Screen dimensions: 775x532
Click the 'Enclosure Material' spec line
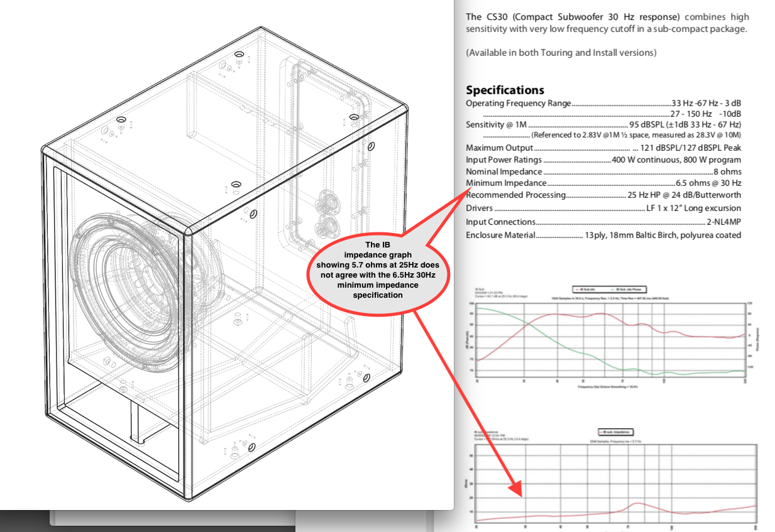point(603,235)
